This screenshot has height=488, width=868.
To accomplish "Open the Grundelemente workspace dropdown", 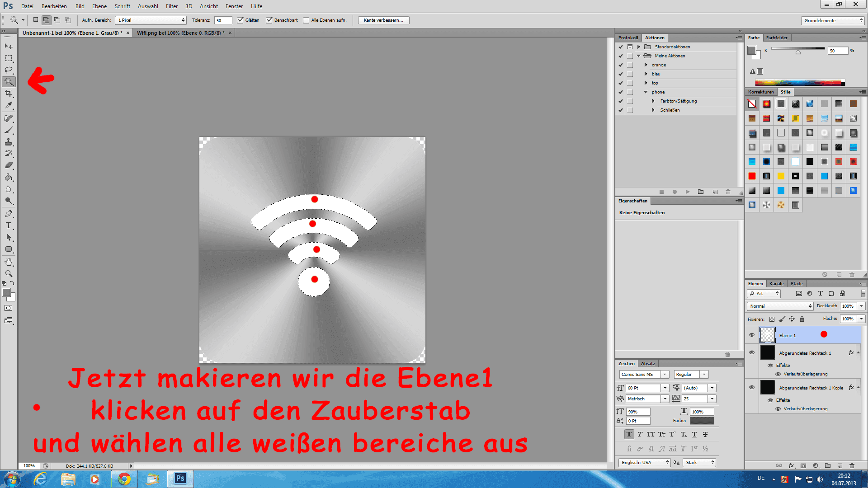I will click(833, 21).
